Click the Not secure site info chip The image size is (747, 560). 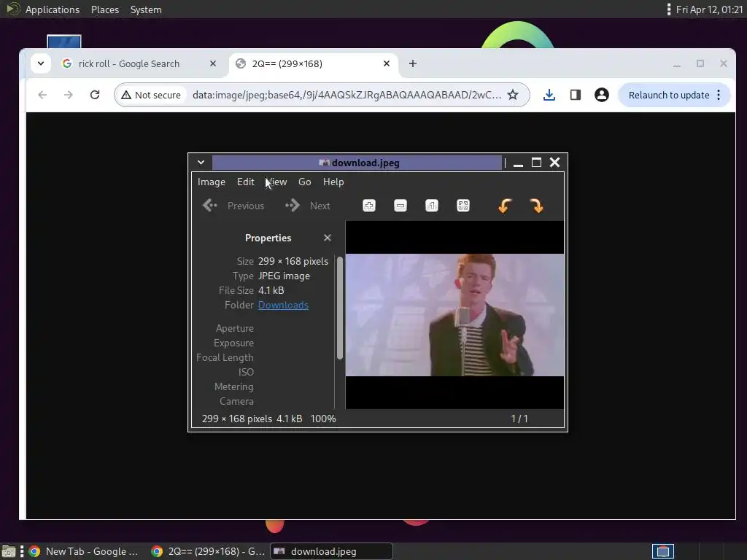pyautogui.click(x=152, y=96)
